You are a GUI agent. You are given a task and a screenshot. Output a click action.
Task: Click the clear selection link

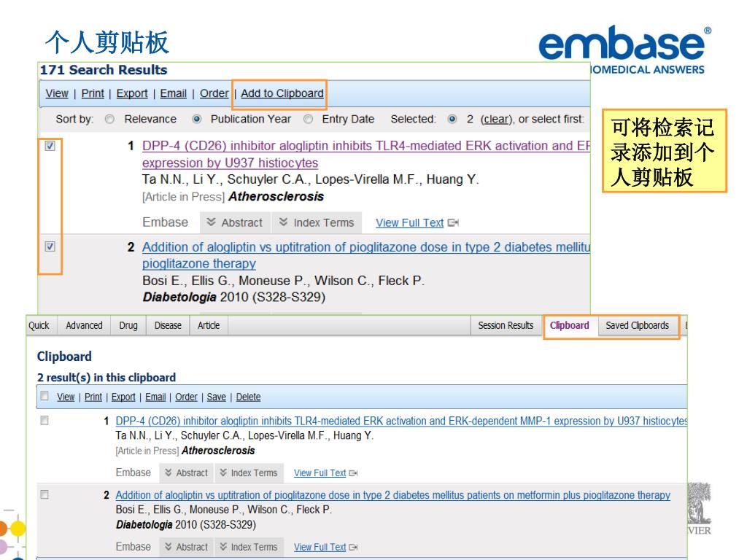coord(496,119)
